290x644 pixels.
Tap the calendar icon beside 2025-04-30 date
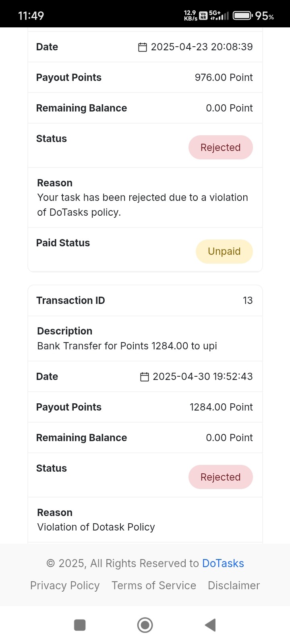click(144, 377)
